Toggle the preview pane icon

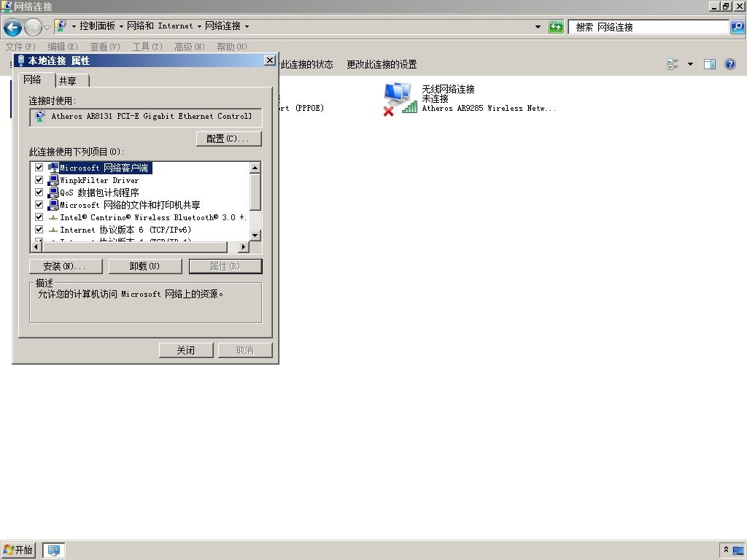(x=710, y=64)
